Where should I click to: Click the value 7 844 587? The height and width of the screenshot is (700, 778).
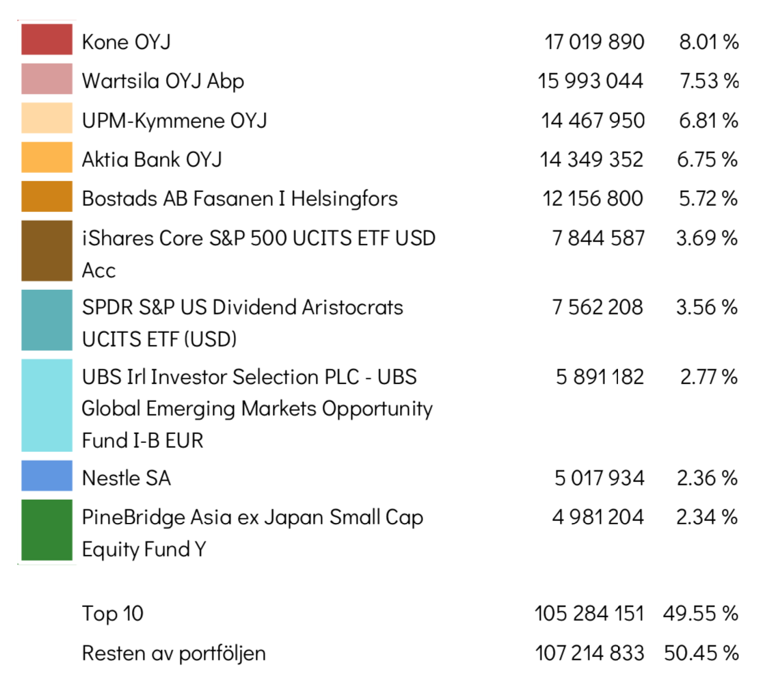(598, 238)
